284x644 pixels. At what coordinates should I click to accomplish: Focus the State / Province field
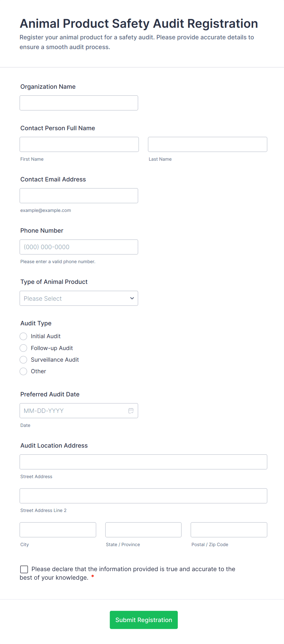[143, 530]
